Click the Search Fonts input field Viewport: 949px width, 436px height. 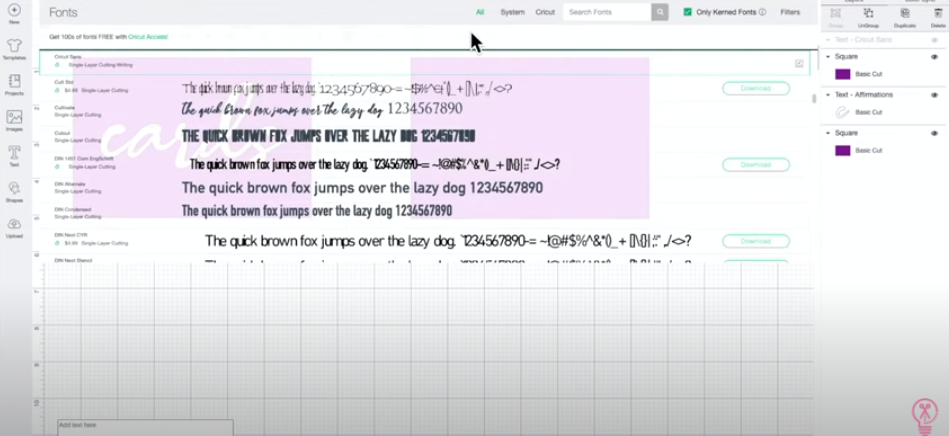pos(607,12)
